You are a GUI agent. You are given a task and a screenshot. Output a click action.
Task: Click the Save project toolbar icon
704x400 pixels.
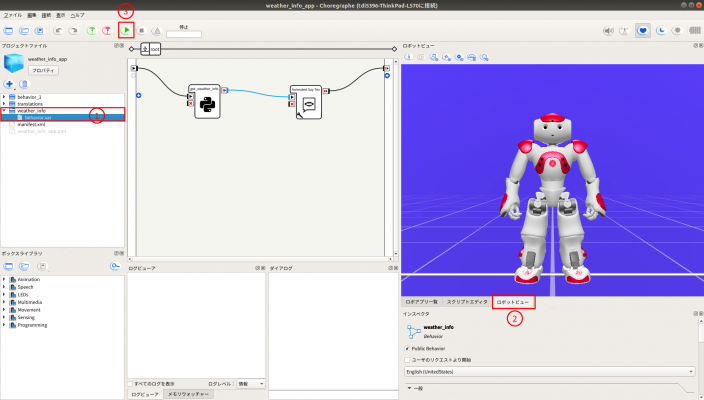[39, 31]
